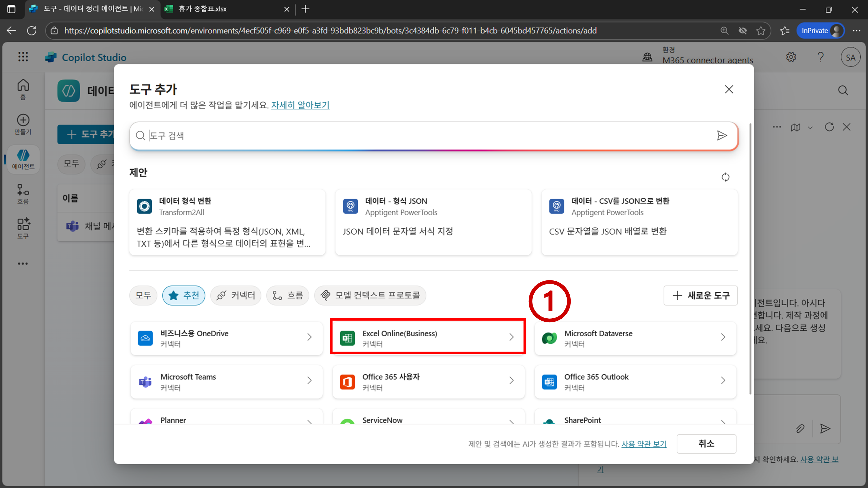Go to 홈 in left sidebar
Image resolution: width=868 pixels, height=488 pixels.
click(x=23, y=89)
